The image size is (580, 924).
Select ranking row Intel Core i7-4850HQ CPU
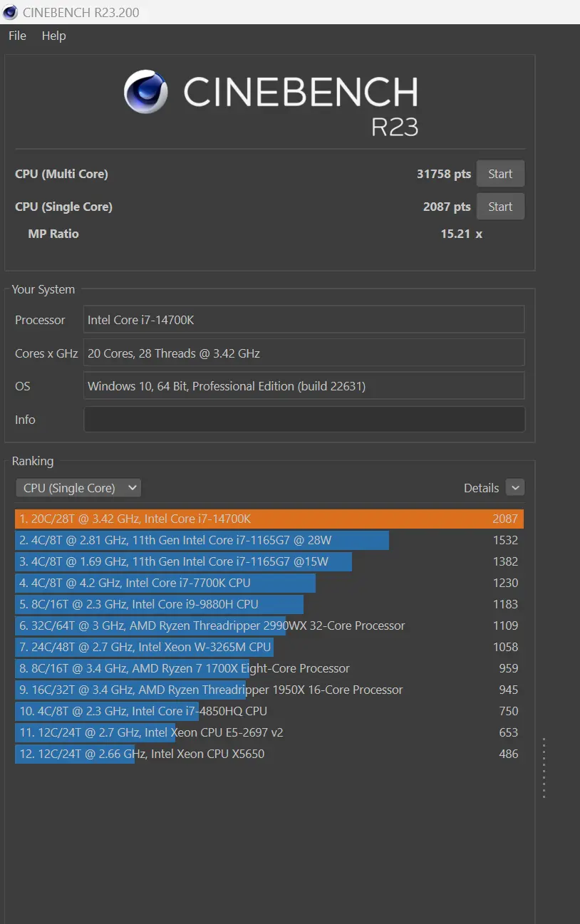pos(269,711)
